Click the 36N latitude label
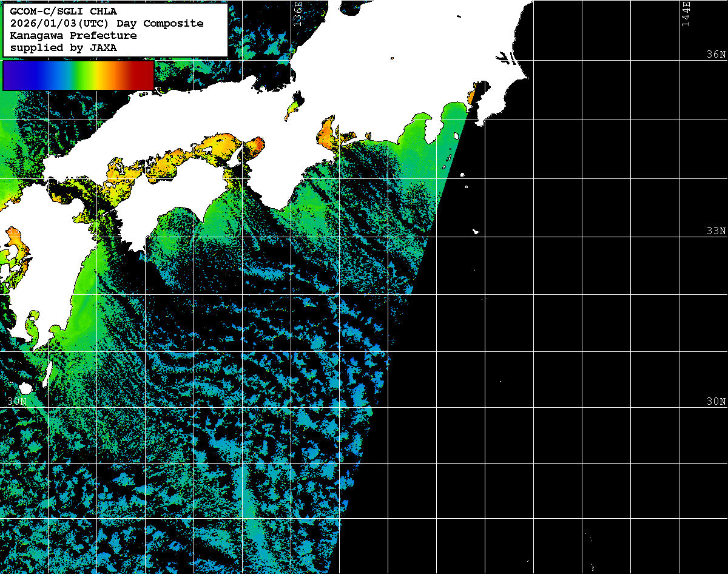The height and width of the screenshot is (574, 728). pyautogui.click(x=715, y=55)
